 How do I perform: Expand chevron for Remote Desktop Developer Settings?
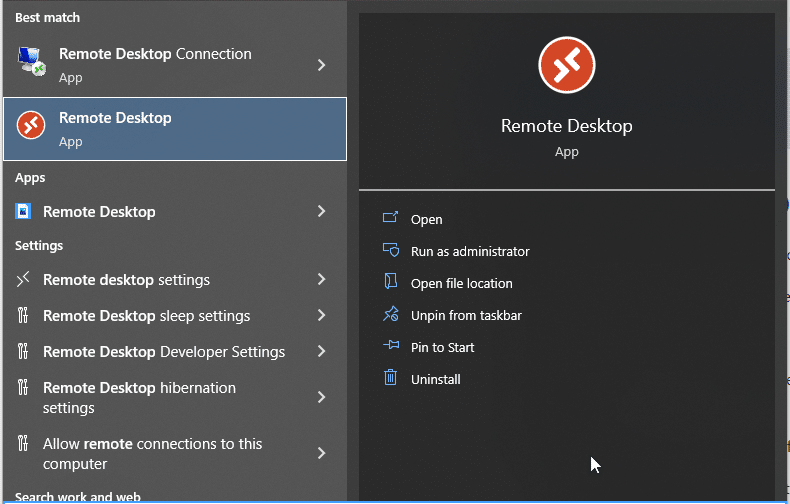(321, 351)
